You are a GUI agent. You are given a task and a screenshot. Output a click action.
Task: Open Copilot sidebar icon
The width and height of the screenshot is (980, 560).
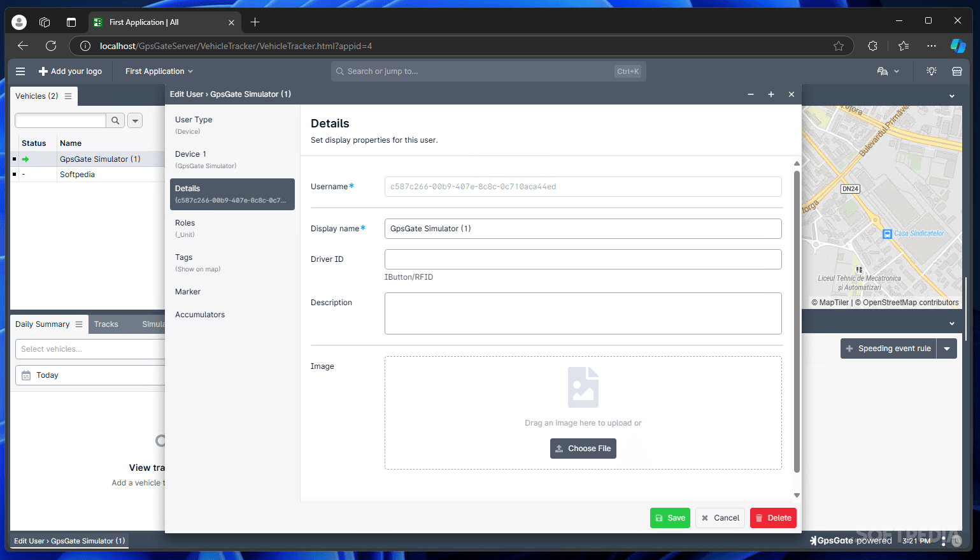coord(958,46)
